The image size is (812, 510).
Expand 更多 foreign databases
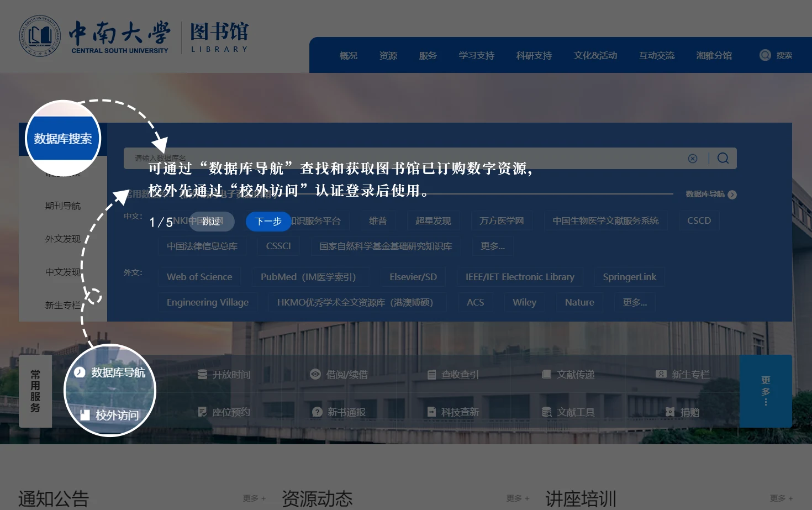[635, 302]
